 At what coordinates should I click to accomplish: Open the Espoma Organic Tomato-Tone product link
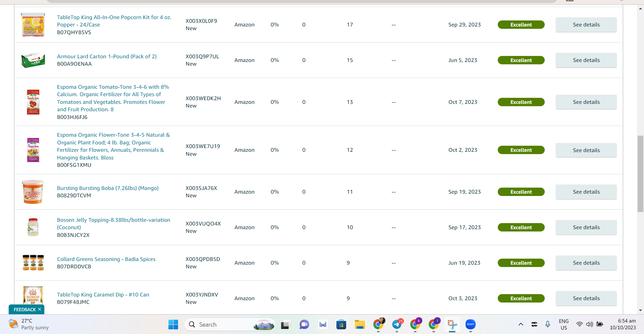coord(113,98)
